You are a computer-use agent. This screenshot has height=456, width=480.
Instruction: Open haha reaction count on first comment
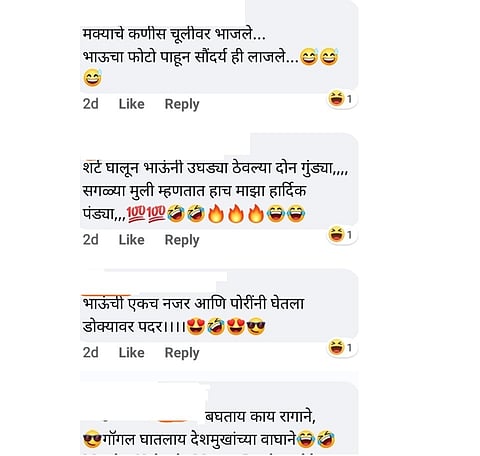(x=341, y=99)
